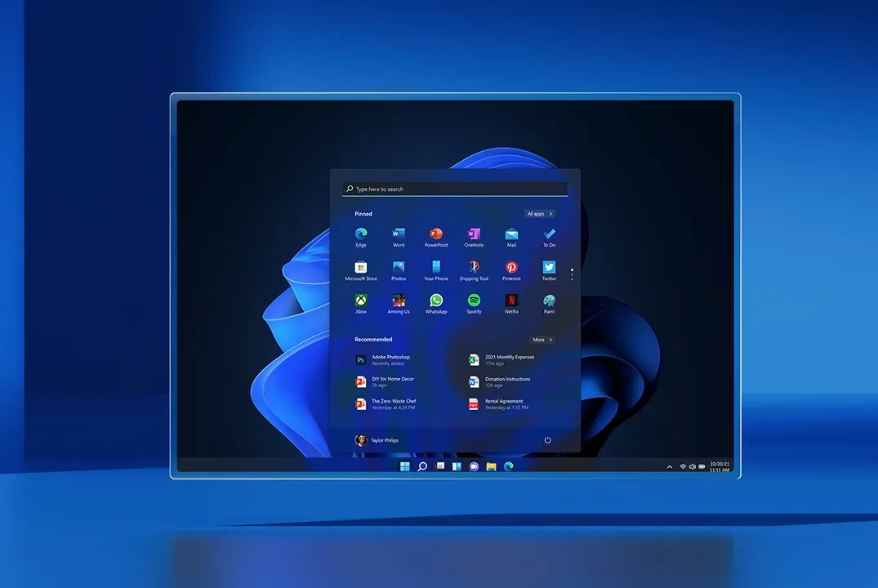Open the Photos app
The height and width of the screenshot is (588, 878).
coord(399,270)
